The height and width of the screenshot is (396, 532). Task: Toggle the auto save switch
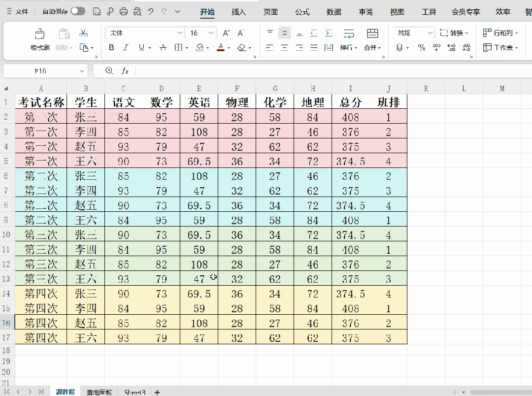point(78,11)
